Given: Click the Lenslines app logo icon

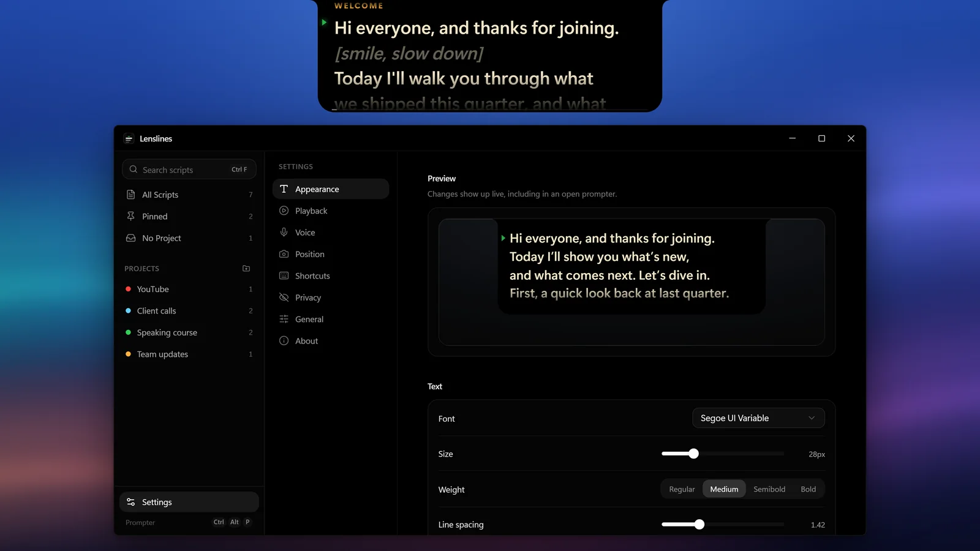Looking at the screenshot, I should (x=129, y=139).
